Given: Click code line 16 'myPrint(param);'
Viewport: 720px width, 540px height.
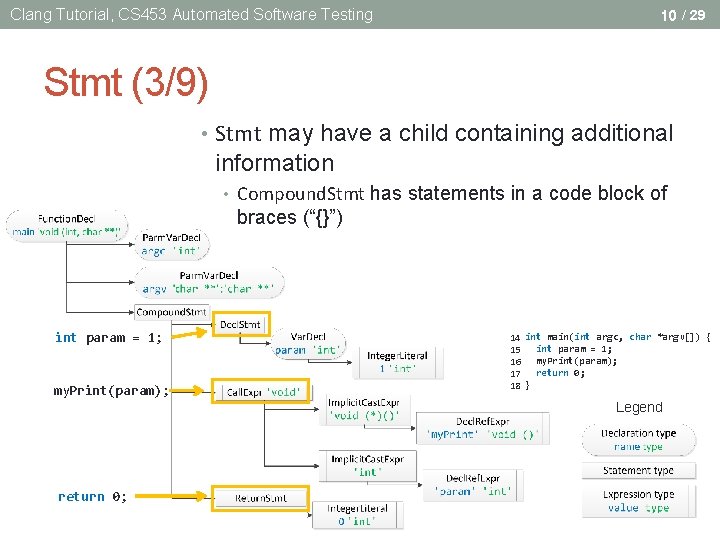Looking at the screenshot, I should tap(563, 361).
